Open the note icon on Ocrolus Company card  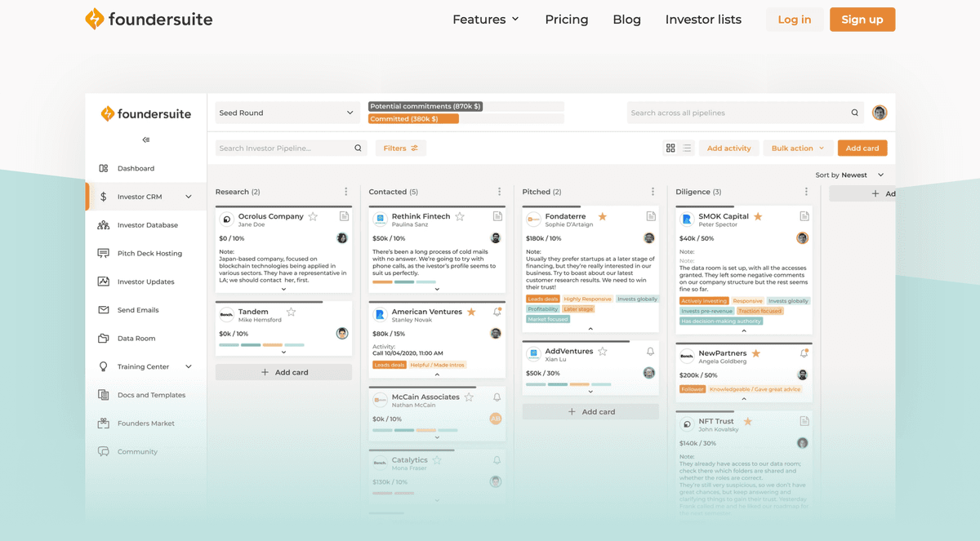pyautogui.click(x=344, y=216)
